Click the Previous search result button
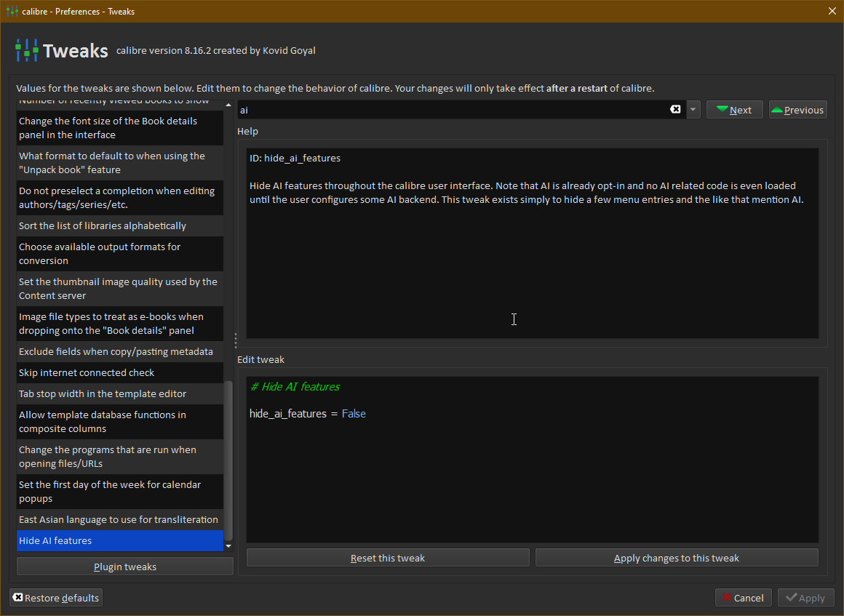The width and height of the screenshot is (844, 616). (797, 110)
